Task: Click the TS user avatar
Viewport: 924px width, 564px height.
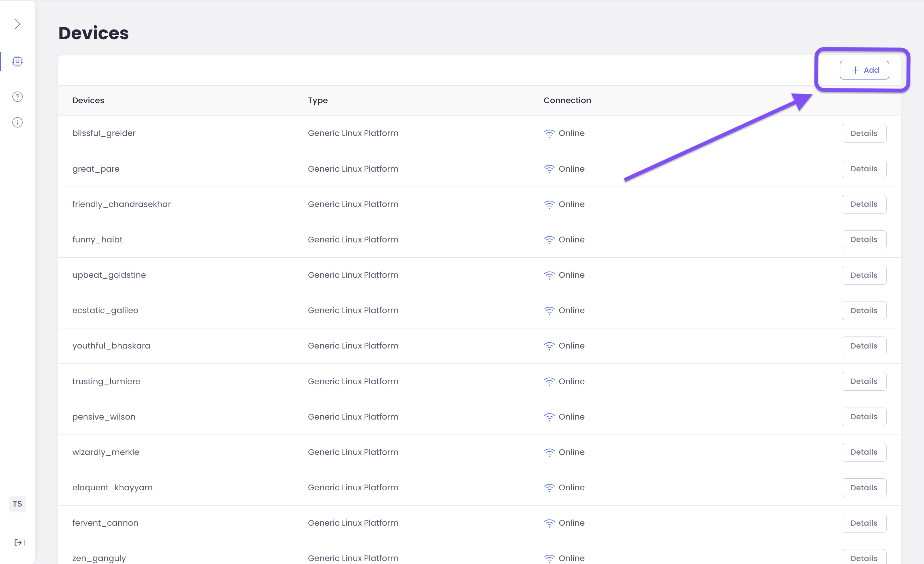Action: click(17, 504)
